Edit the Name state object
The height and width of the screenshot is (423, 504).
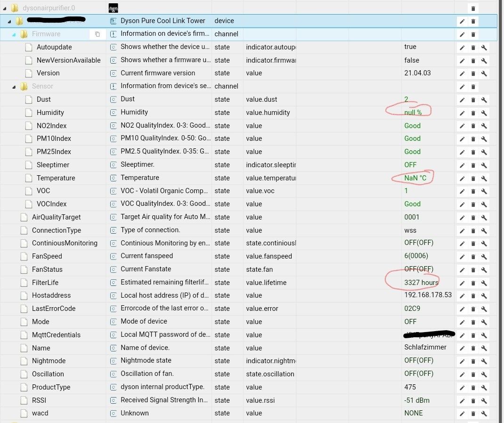point(462,349)
